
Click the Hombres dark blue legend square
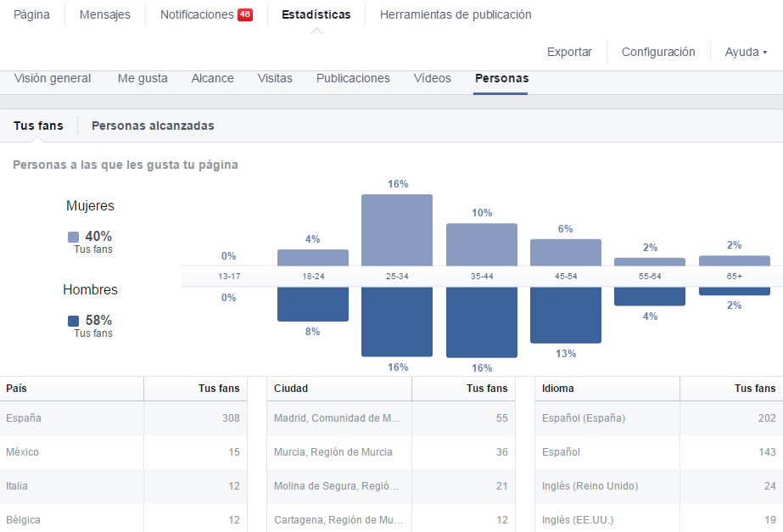[73, 321]
